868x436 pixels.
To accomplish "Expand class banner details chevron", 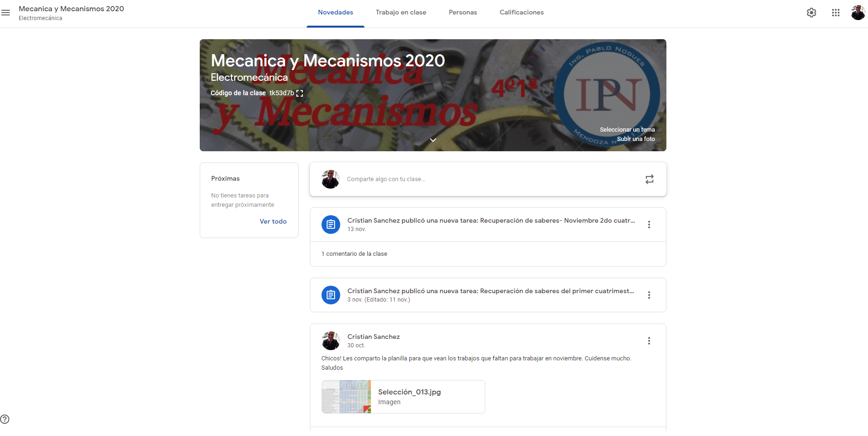I will tap(433, 140).
